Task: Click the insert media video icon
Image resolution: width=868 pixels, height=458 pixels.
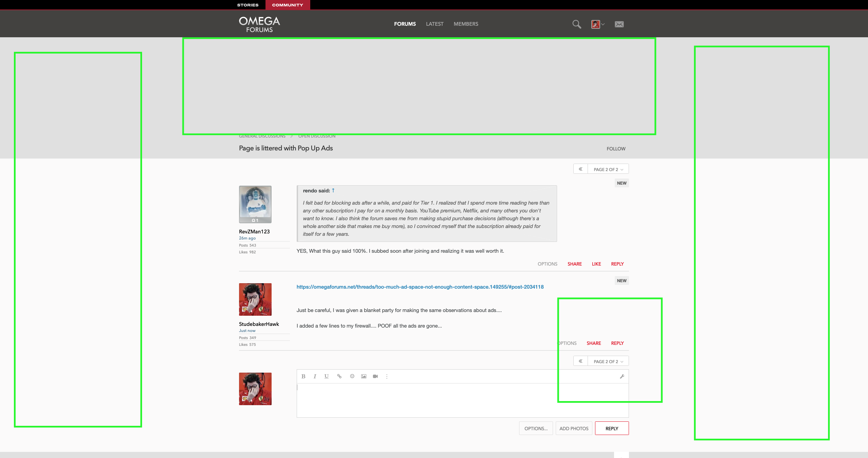Action: click(375, 376)
